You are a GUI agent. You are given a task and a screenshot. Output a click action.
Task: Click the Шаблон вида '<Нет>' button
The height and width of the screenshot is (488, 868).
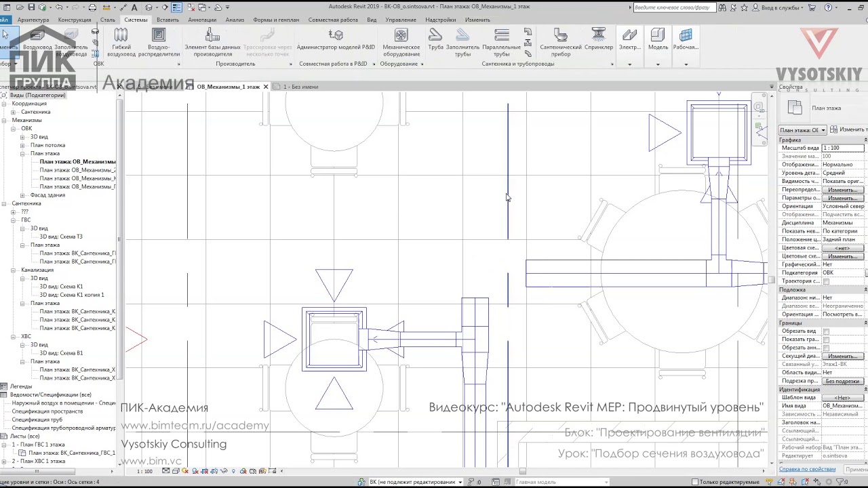[843, 397]
